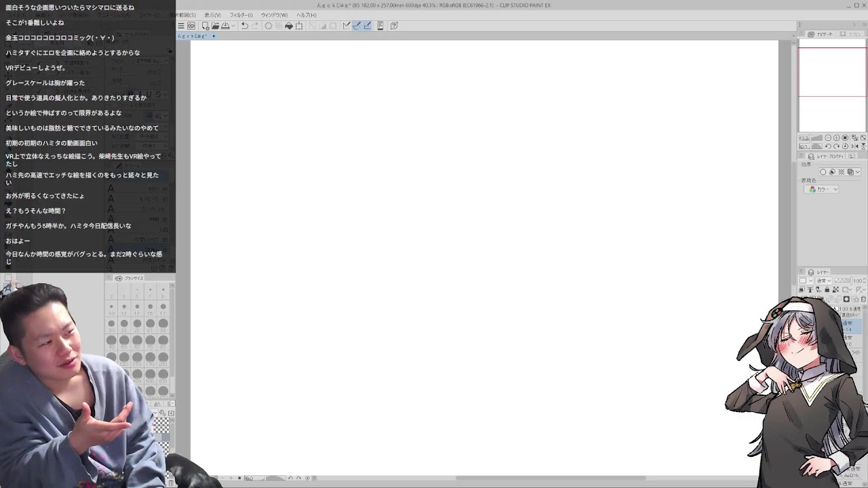Toggle Snap to Grid
This screenshot has width=868, height=488.
(x=367, y=26)
